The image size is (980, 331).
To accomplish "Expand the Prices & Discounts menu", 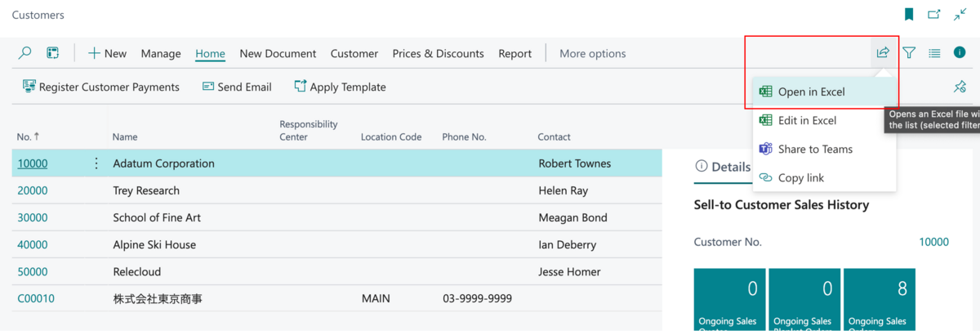I will 438,54.
